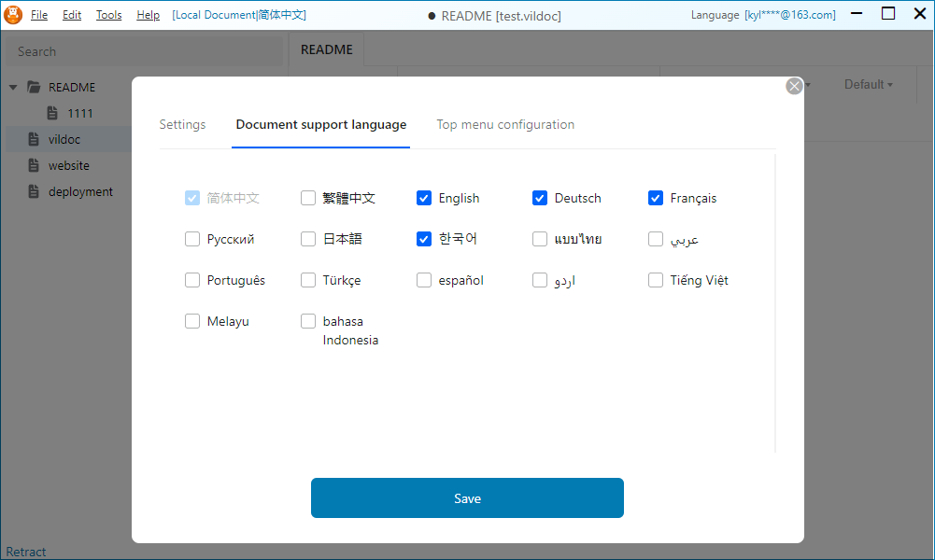Enable the 日本語 language checkbox
935x560 pixels.
click(308, 239)
